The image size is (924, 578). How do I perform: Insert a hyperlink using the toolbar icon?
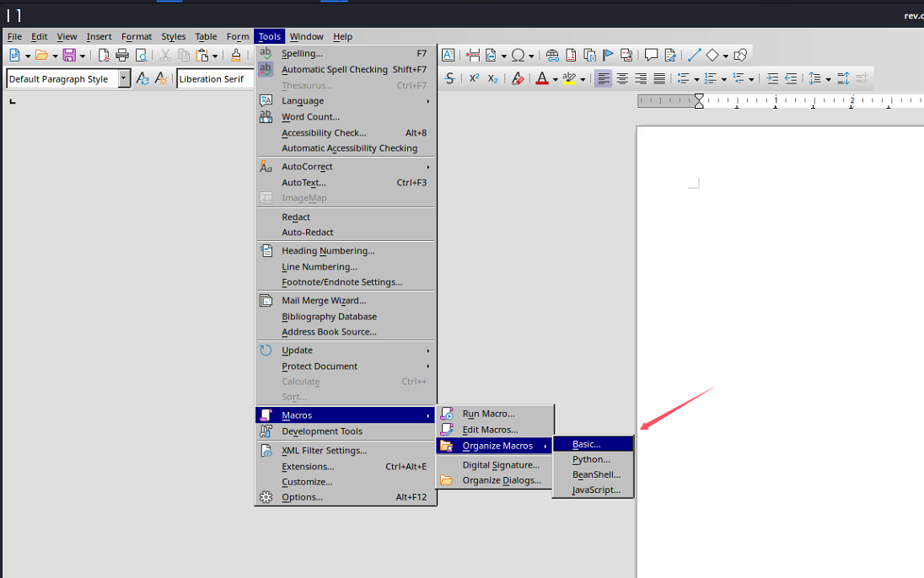pos(552,56)
